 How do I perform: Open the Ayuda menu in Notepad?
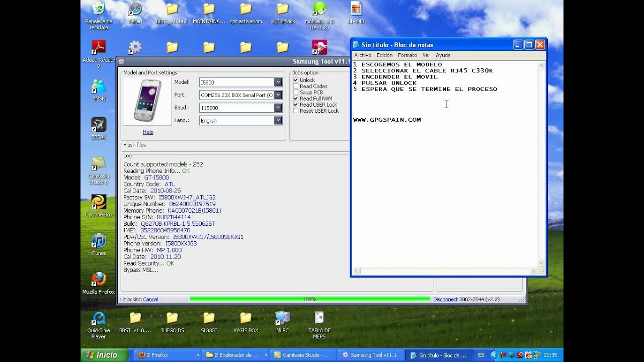443,55
